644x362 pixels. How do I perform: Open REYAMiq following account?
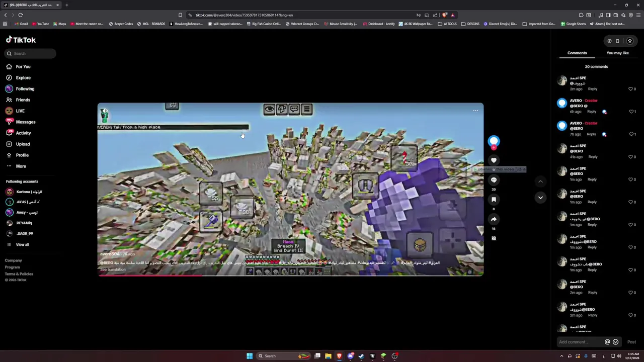tap(19, 223)
